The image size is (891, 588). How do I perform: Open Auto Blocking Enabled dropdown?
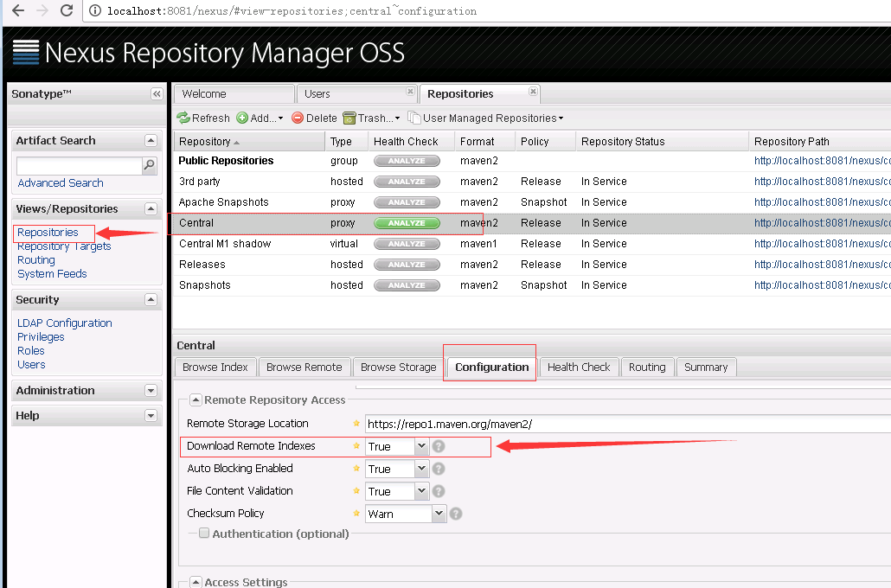pyautogui.click(x=421, y=469)
